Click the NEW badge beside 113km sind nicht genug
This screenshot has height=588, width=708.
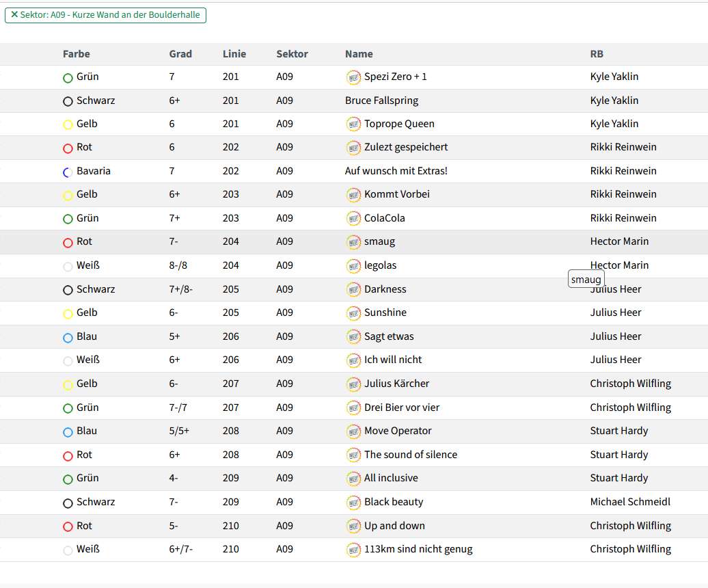tap(353, 550)
